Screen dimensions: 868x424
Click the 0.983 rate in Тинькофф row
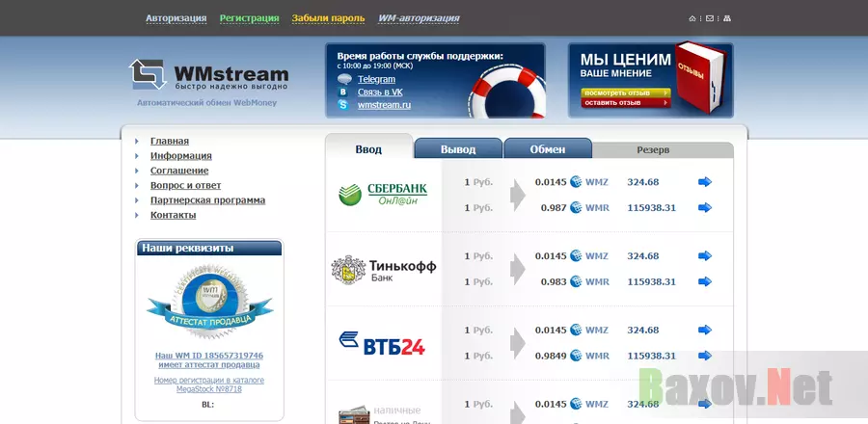(554, 282)
